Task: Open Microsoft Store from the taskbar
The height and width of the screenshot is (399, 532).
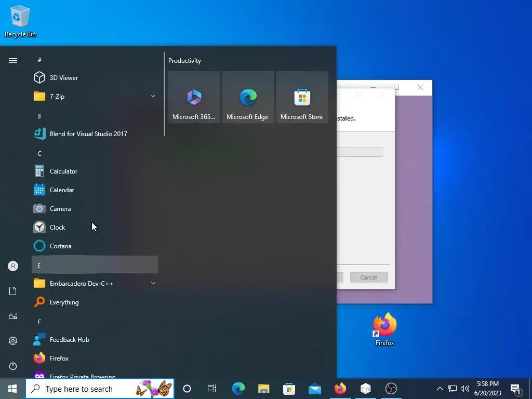Action: pyautogui.click(x=289, y=389)
